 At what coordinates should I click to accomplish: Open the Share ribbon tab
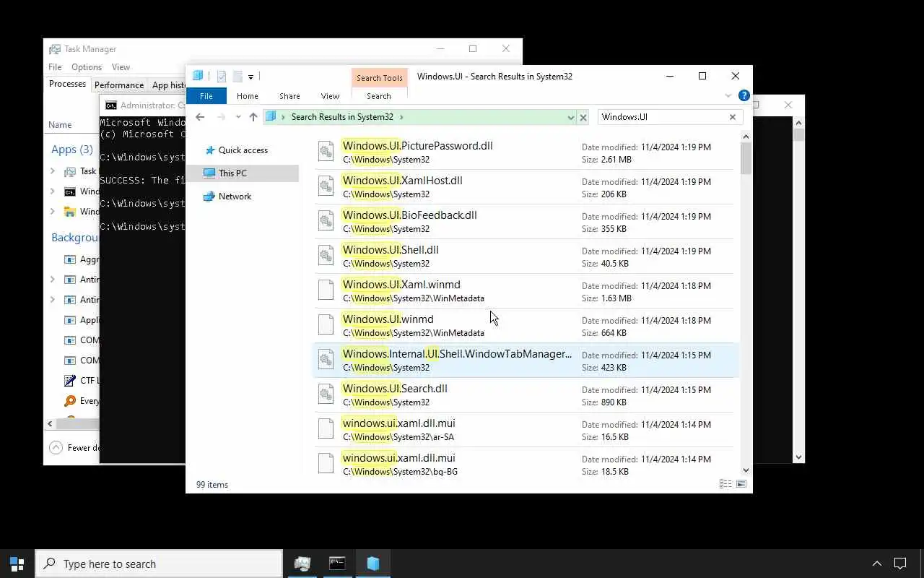[x=289, y=96]
